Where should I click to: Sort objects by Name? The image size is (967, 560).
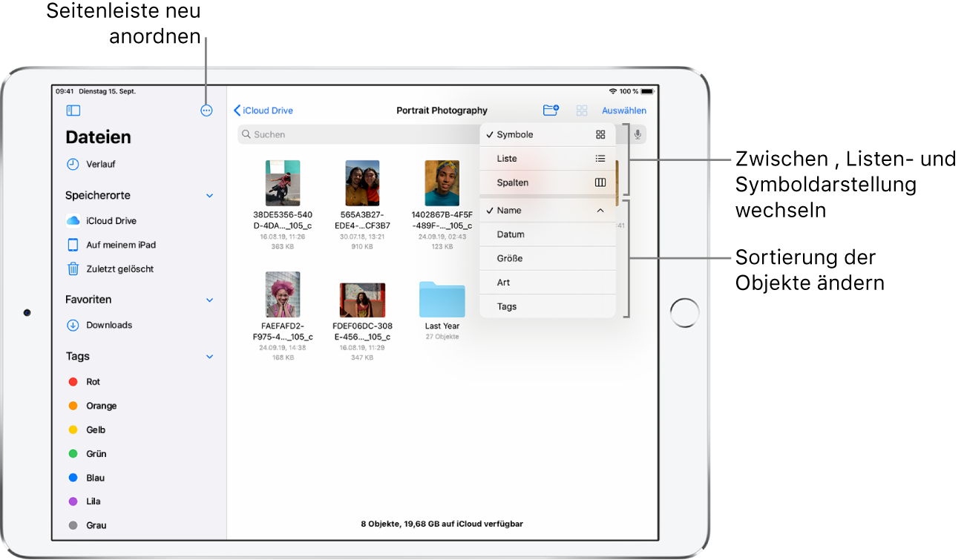[548, 211]
